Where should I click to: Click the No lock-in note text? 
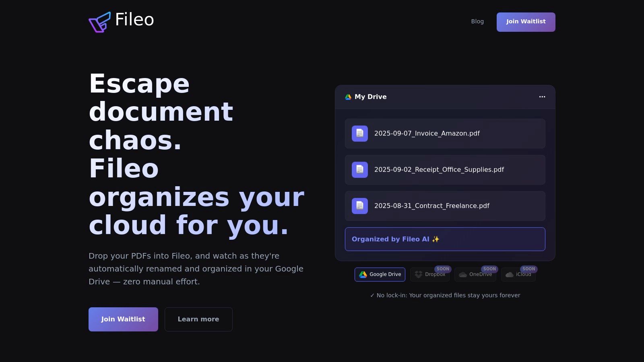click(445, 295)
